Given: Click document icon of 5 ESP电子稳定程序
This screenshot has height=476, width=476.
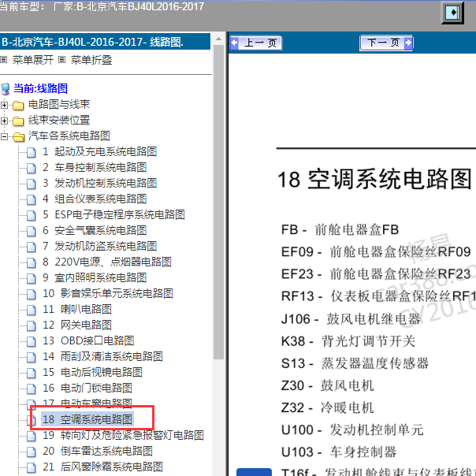Looking at the screenshot, I should (x=31, y=215).
